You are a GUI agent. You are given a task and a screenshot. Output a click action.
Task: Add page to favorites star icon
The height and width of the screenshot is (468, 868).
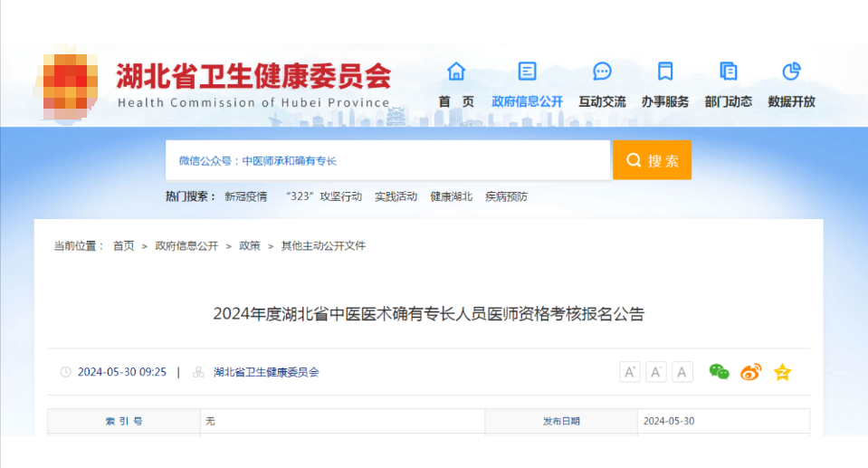[782, 372]
